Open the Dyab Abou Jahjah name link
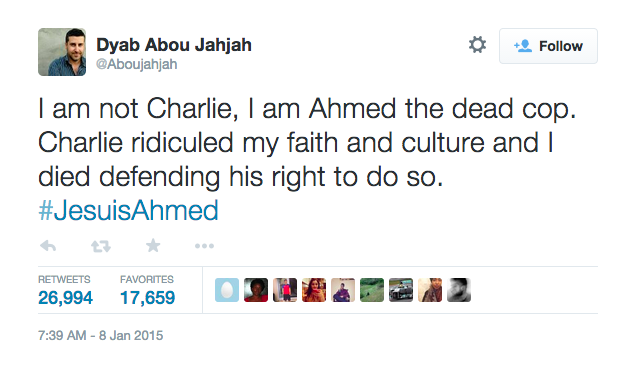This screenshot has height=367, width=637. point(174,45)
